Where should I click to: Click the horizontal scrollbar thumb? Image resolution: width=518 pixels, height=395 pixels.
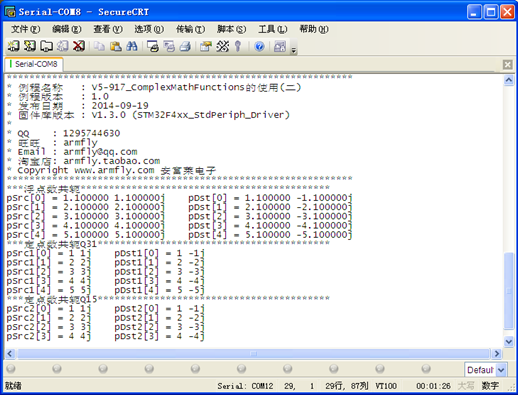[253, 353]
